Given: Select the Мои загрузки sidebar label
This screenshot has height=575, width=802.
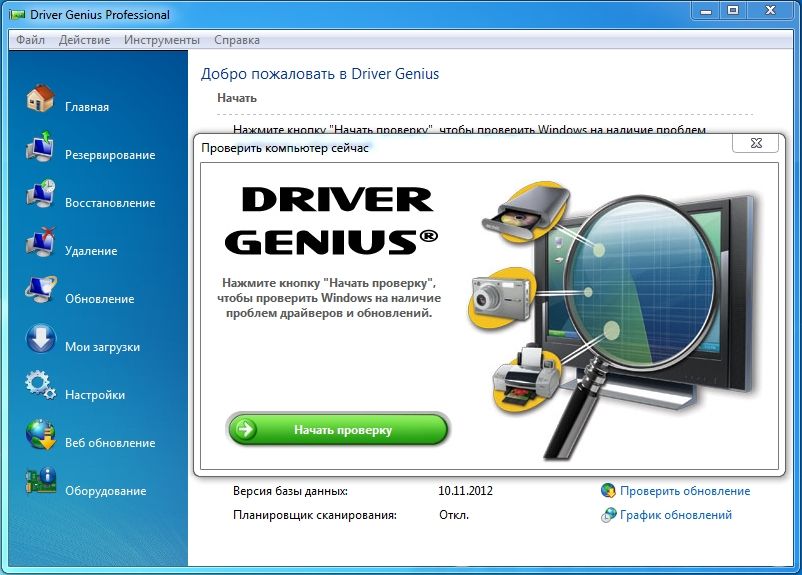Looking at the screenshot, I should [102, 347].
